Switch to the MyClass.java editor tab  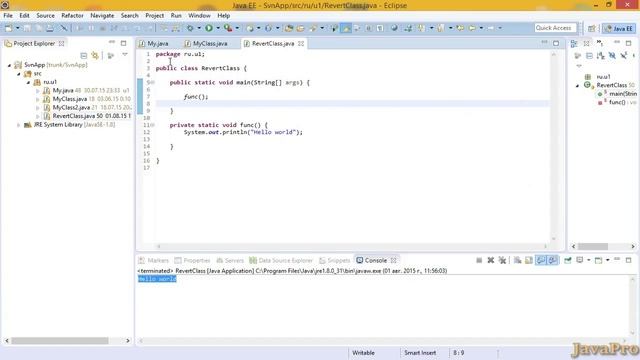210,43
